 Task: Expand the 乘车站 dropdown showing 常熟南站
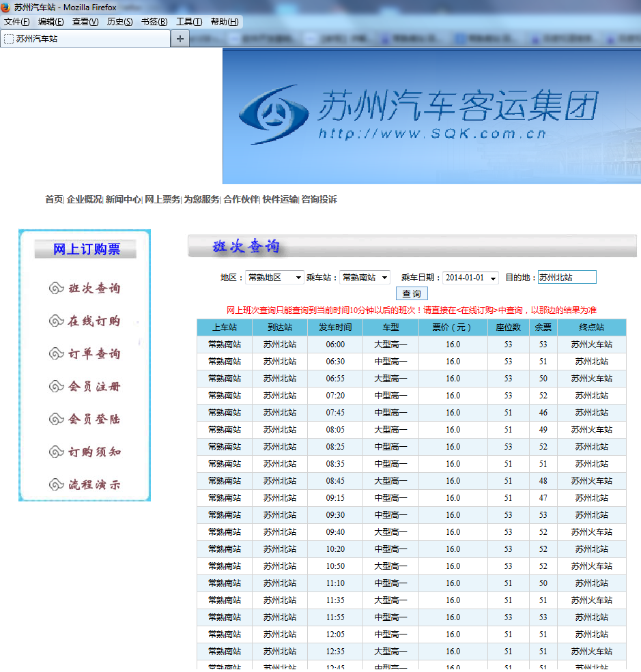[x=365, y=277]
